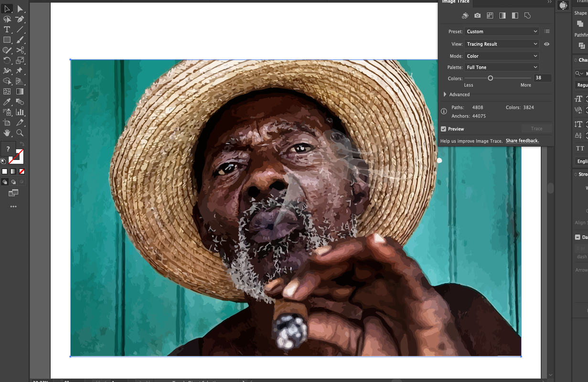The height and width of the screenshot is (382, 588).
Task: Click the circular arrows panel icon in dock
Action: pyautogui.click(x=563, y=5)
